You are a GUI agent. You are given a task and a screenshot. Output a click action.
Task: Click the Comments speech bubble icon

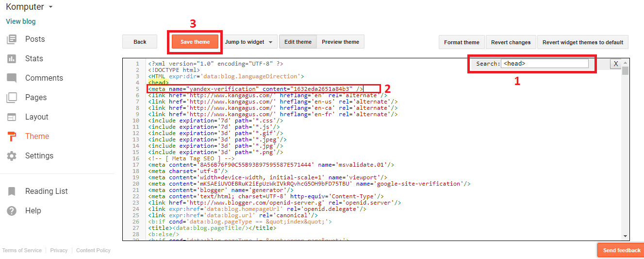(12, 78)
